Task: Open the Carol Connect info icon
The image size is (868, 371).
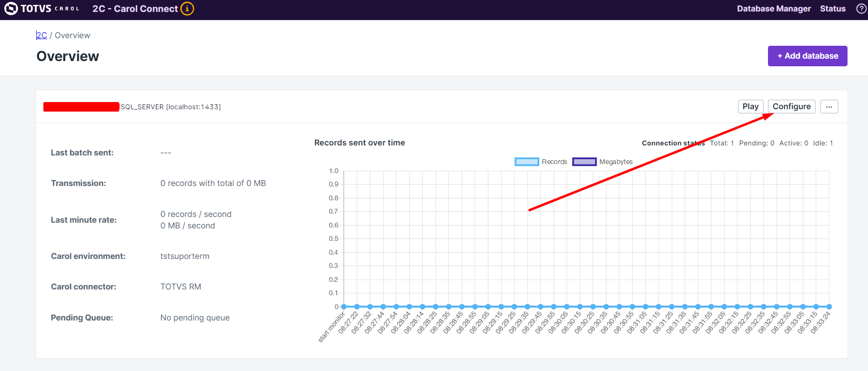Action: point(187,9)
